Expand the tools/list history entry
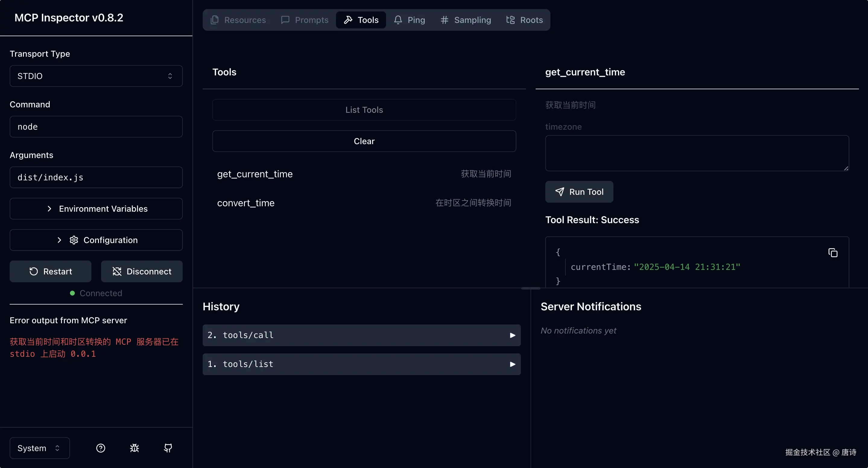The width and height of the screenshot is (868, 468). (361, 364)
